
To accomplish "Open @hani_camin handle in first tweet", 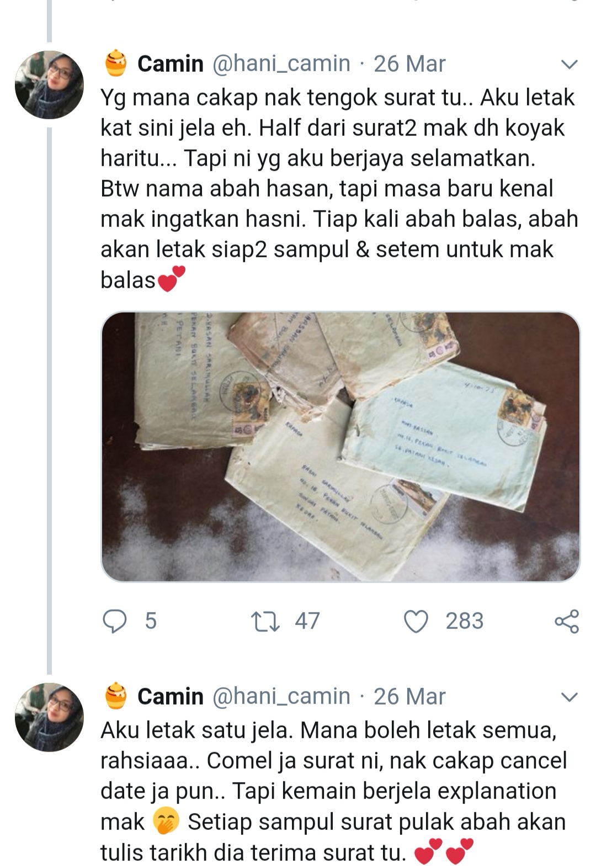I will pos(281,64).
